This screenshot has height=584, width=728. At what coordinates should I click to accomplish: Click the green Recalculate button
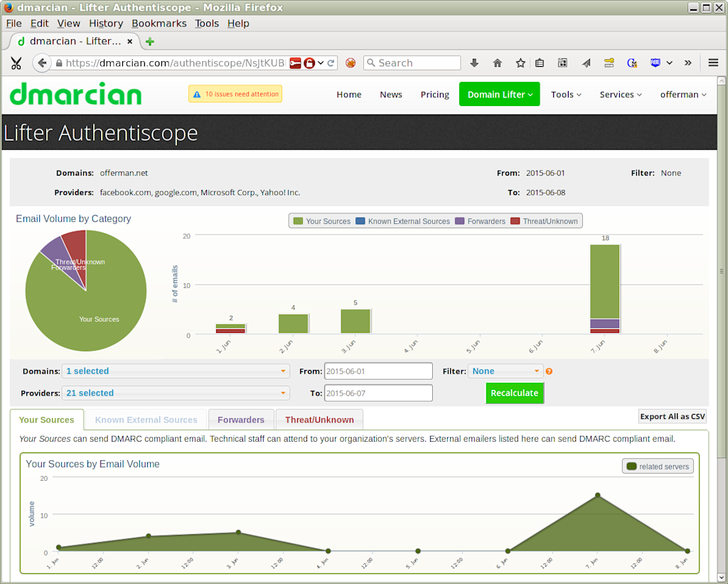(x=515, y=393)
